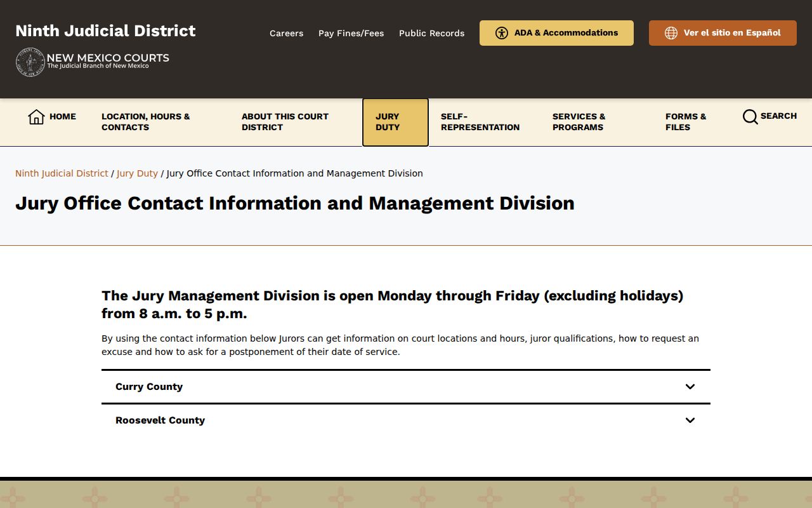Click the New Mexico Courts seal logo

[x=30, y=62]
